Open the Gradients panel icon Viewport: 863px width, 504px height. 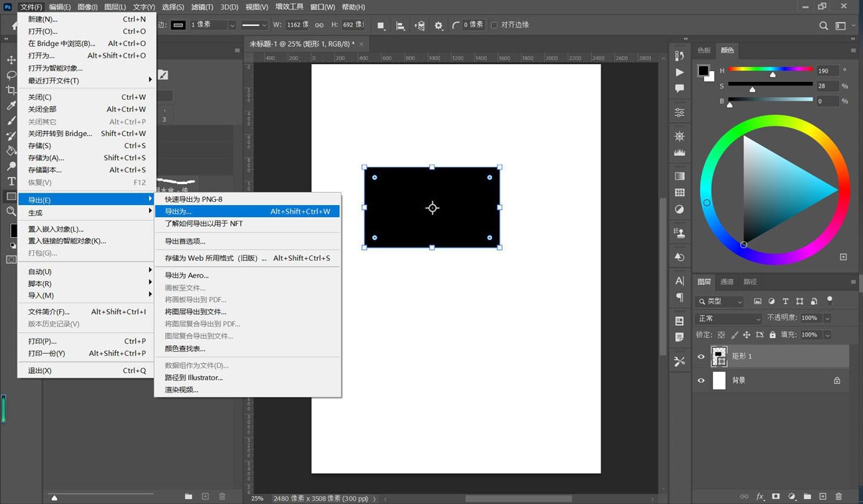tap(680, 176)
